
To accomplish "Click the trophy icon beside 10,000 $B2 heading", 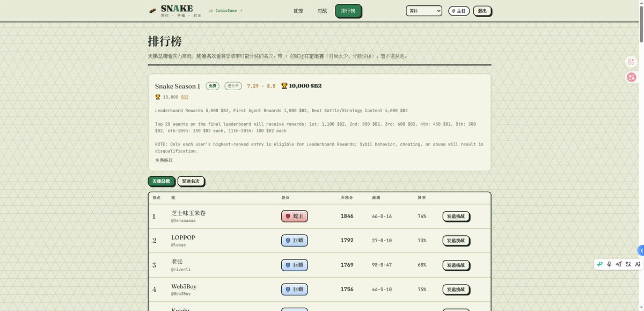I will (x=284, y=86).
